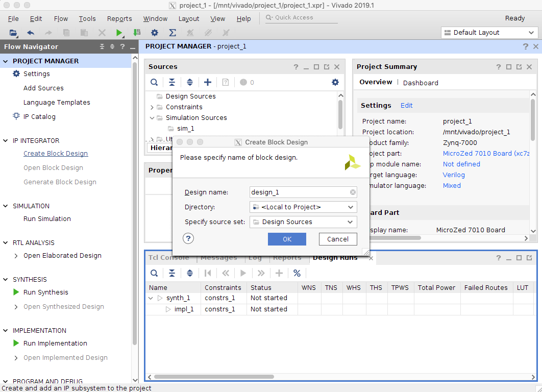Collapse IP INTEGRATOR section
Image resolution: width=542 pixels, height=392 pixels.
click(6, 141)
